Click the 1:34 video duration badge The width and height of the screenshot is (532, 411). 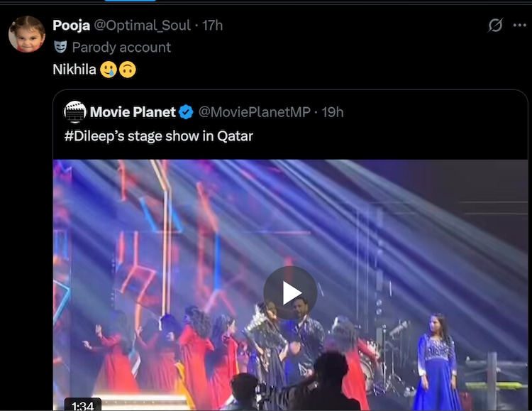click(83, 405)
